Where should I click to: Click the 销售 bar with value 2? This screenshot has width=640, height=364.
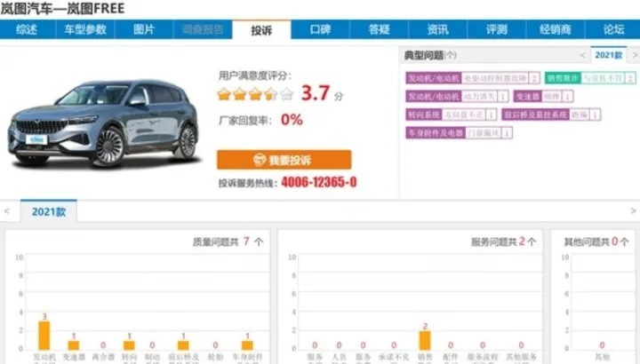[x=425, y=340]
